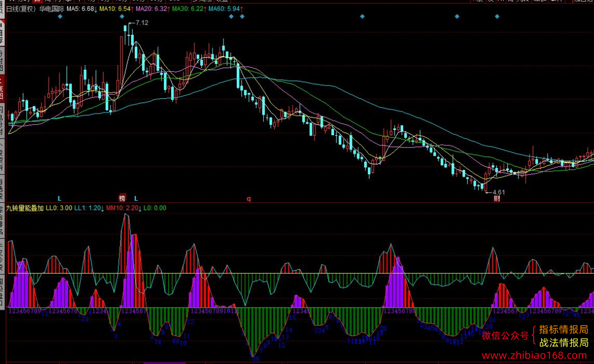
Task: Select the MA30: 6.22 indicator value
Action: (x=189, y=8)
